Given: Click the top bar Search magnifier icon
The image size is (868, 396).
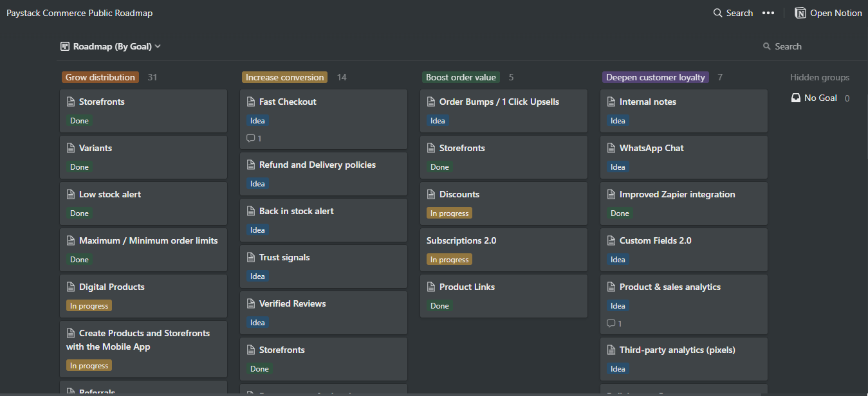Looking at the screenshot, I should tap(718, 13).
